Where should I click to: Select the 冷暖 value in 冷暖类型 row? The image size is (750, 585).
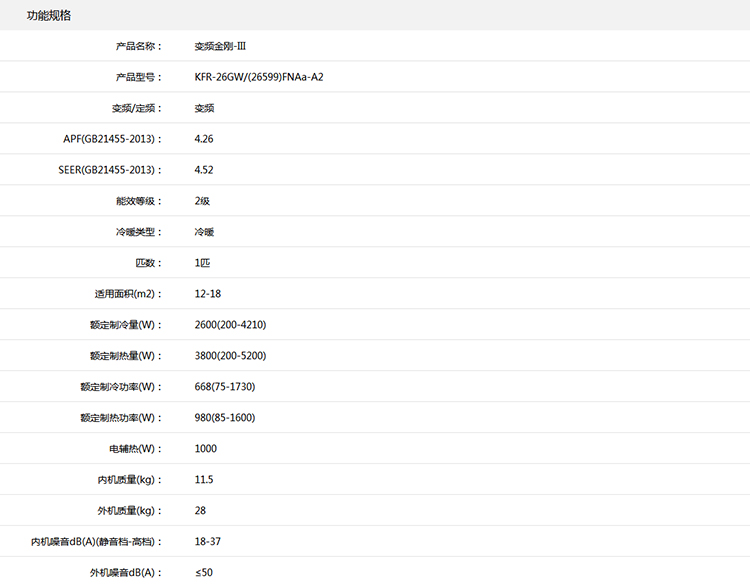204,232
